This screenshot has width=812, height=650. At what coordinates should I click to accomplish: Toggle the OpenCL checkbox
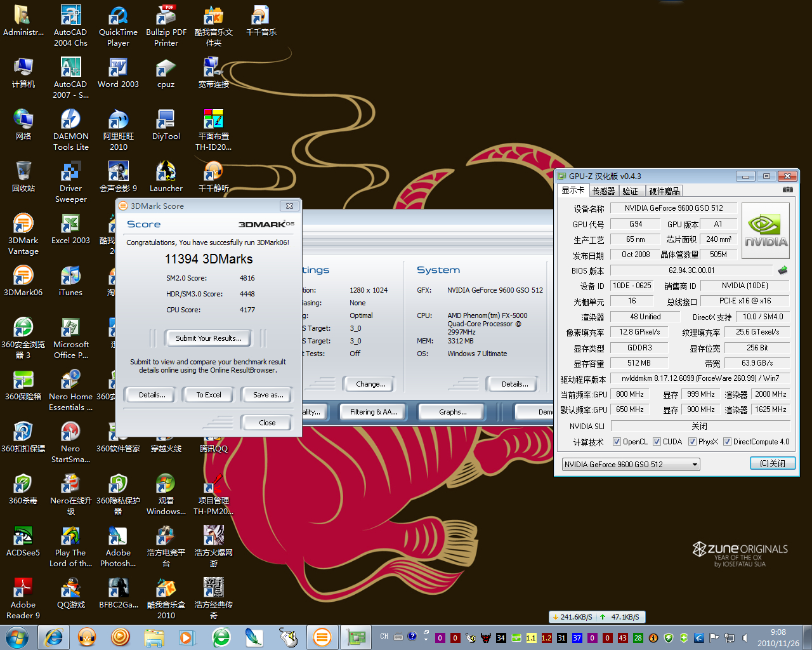(617, 442)
